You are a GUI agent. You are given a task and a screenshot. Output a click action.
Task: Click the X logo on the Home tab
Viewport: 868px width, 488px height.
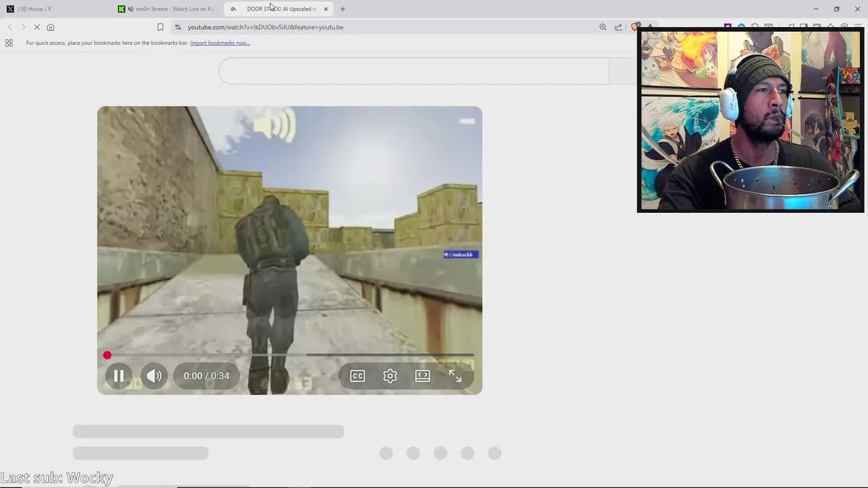point(10,9)
